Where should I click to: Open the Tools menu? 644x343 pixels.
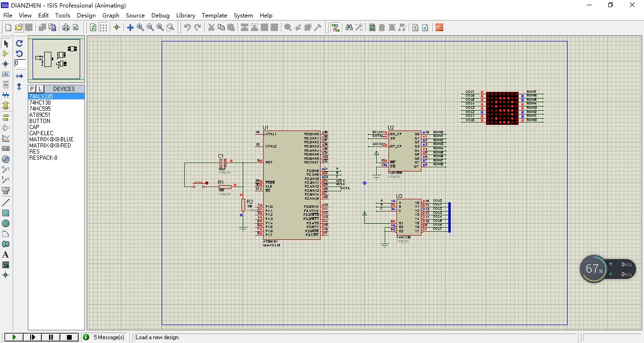point(63,15)
